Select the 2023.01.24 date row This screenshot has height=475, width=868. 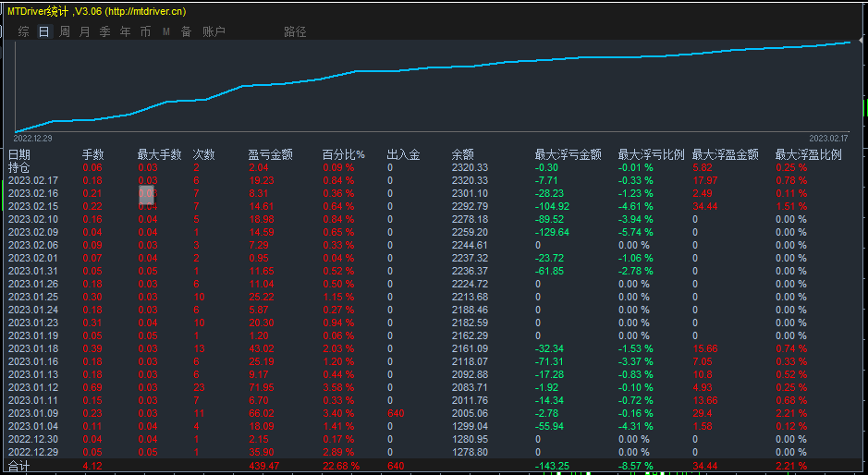(x=33, y=310)
